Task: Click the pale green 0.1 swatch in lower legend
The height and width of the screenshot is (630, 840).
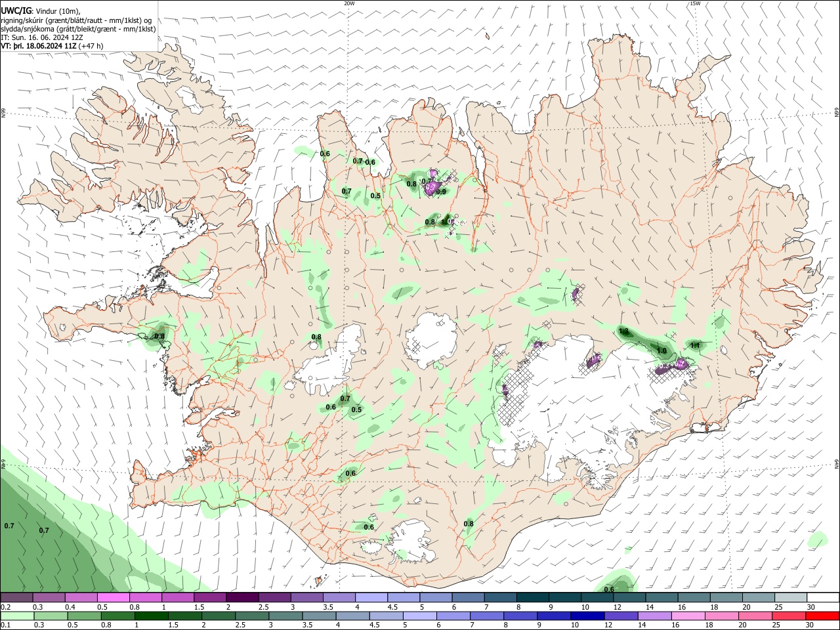Action: tap(16, 616)
